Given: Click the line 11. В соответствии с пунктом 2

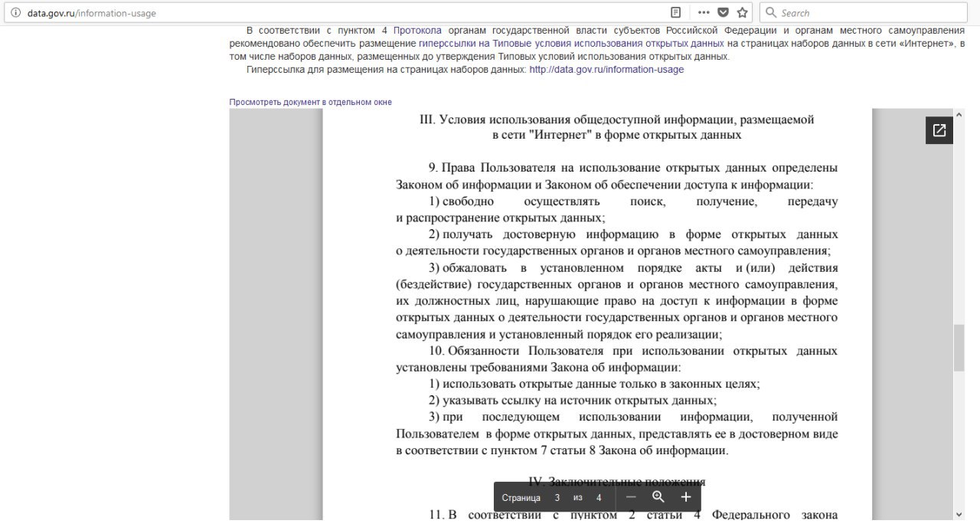Looking at the screenshot, I should coord(633,515).
